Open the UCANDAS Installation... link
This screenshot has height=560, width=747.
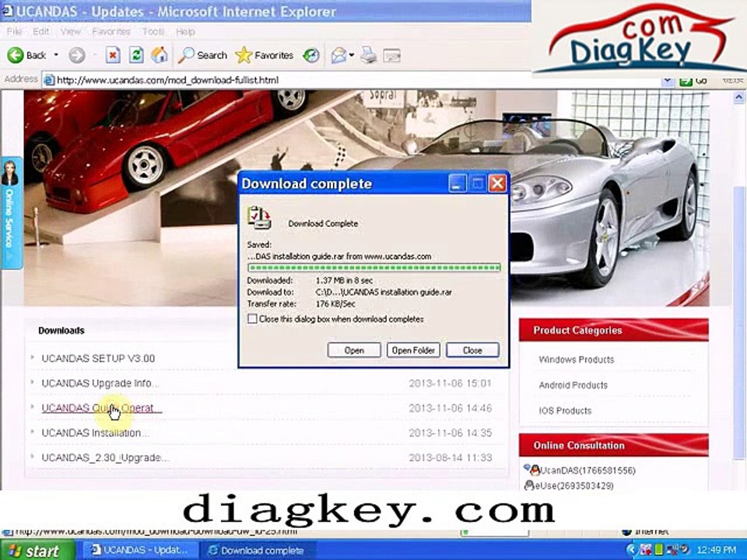[95, 433]
